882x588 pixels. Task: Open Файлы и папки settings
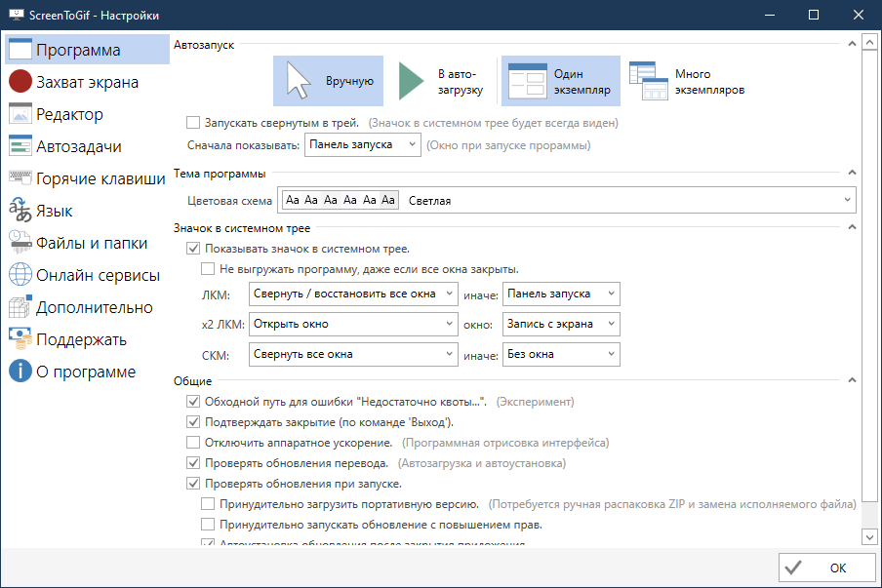click(87, 242)
